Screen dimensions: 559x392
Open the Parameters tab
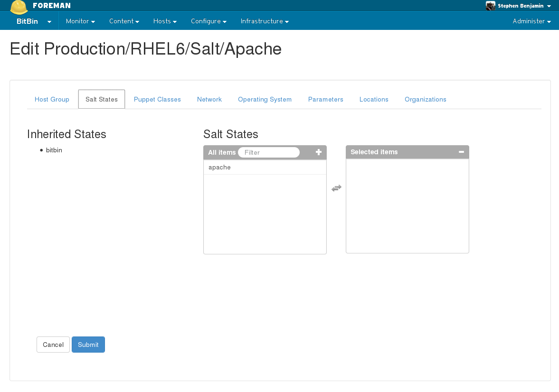pyautogui.click(x=325, y=100)
